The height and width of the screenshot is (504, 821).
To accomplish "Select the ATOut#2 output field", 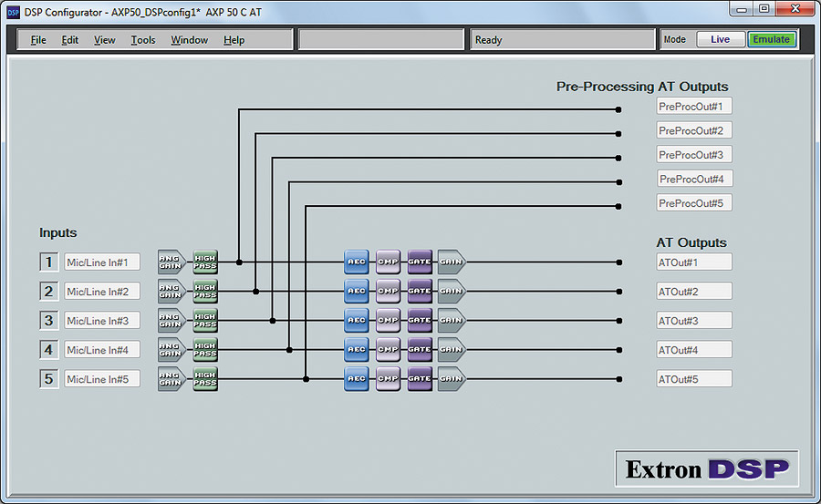I will pos(694,292).
